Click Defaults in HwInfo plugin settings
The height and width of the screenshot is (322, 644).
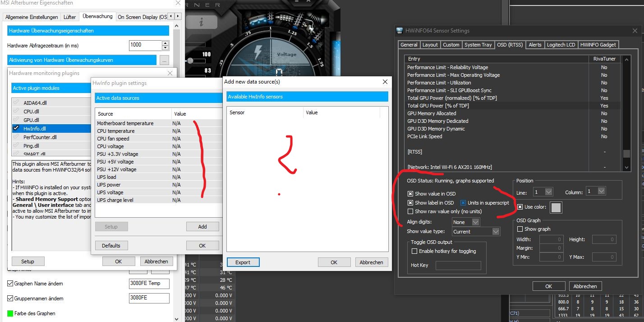coord(111,246)
